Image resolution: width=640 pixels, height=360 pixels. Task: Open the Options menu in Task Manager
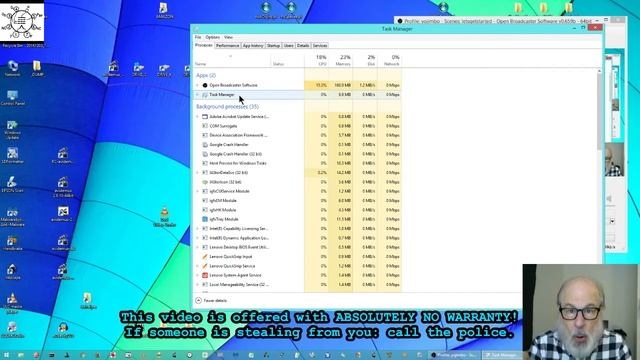pyautogui.click(x=213, y=37)
